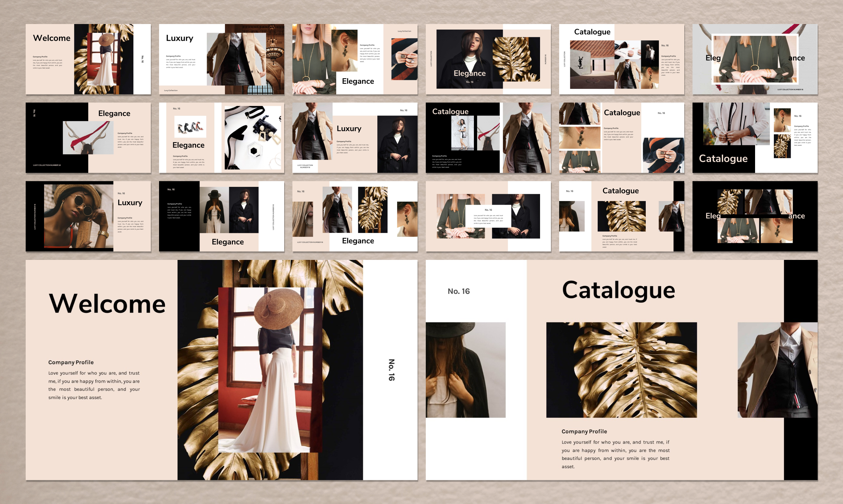This screenshot has height=504, width=843.
Task: Open the Elegance slide with two hat-wearing women photos
Action: coord(221,216)
